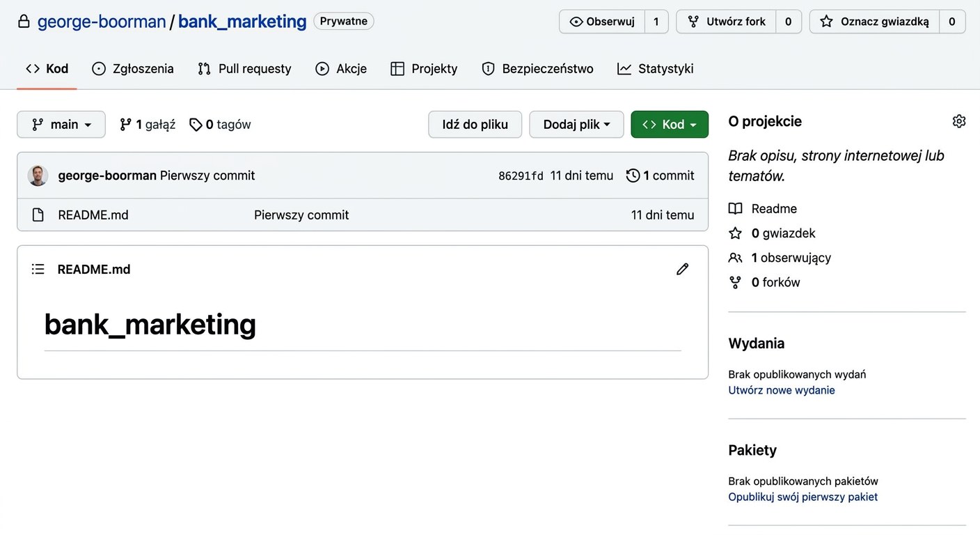Click the fork count 0 beside Utwórz fork
This screenshot has height=535, width=980.
click(x=789, y=22)
